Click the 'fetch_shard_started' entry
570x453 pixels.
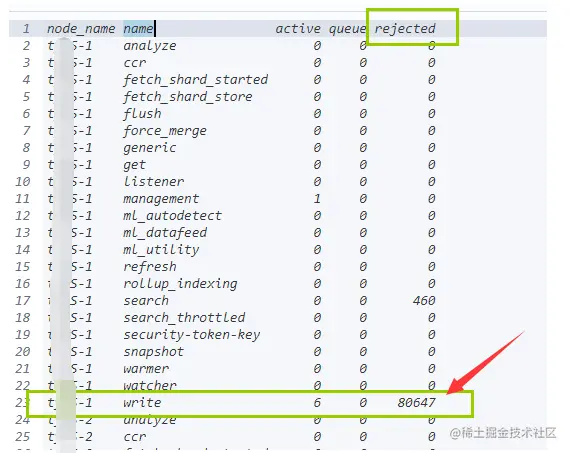click(196, 80)
